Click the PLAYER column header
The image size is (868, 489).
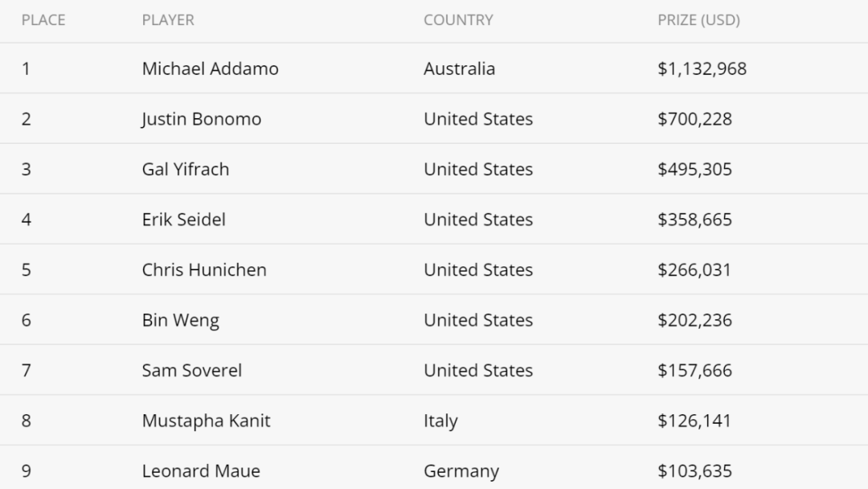[x=168, y=20]
